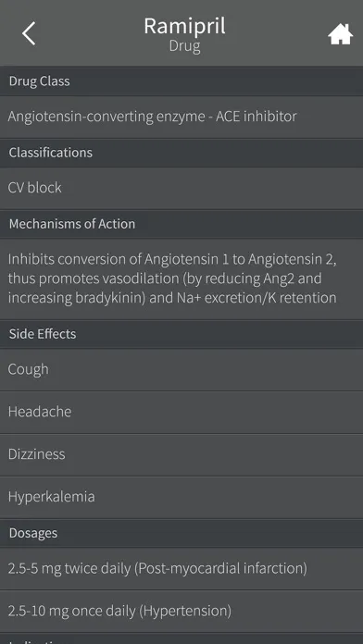Tap the Mechanisms of Action section header
363x644 pixels.
coord(181,224)
